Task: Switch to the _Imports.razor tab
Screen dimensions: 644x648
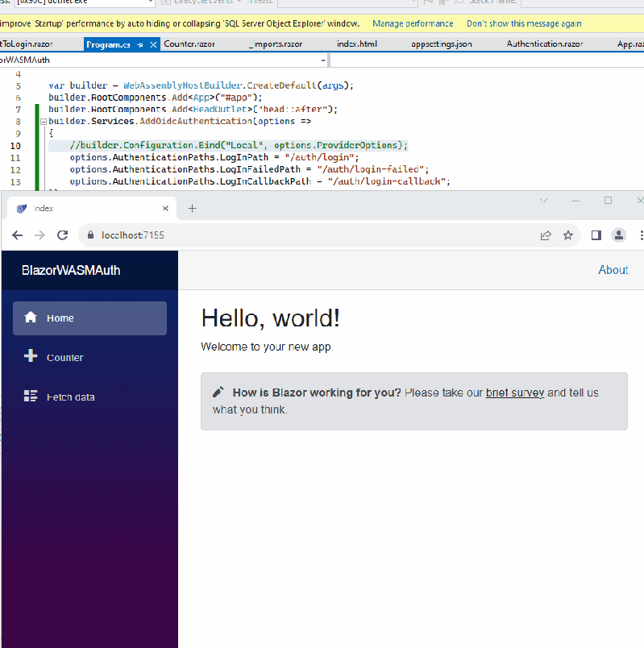Action: point(276,44)
